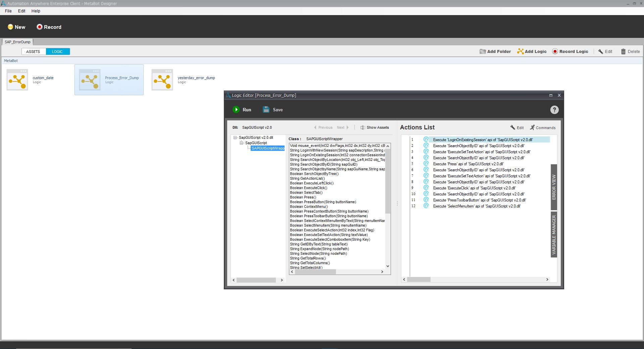Click the Record Logic icon

pos(555,51)
